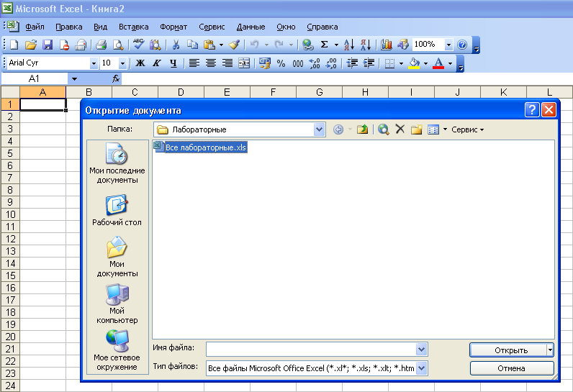Open the Views icon in dialog
The width and height of the screenshot is (573, 392).
point(433,129)
